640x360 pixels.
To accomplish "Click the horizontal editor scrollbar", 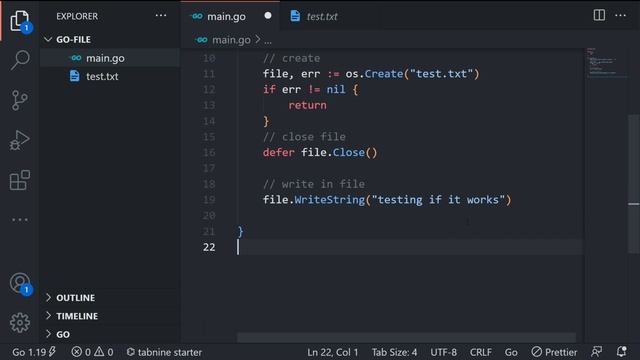I will coord(407,337).
